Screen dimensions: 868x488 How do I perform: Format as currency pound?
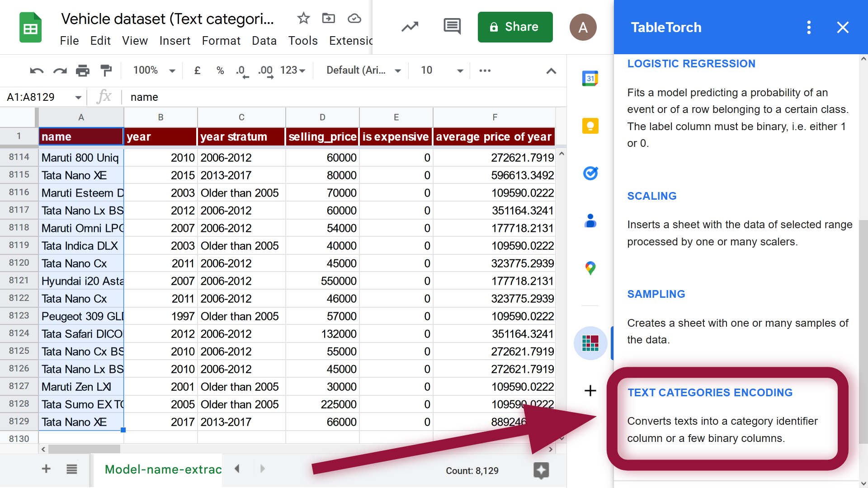click(x=197, y=70)
